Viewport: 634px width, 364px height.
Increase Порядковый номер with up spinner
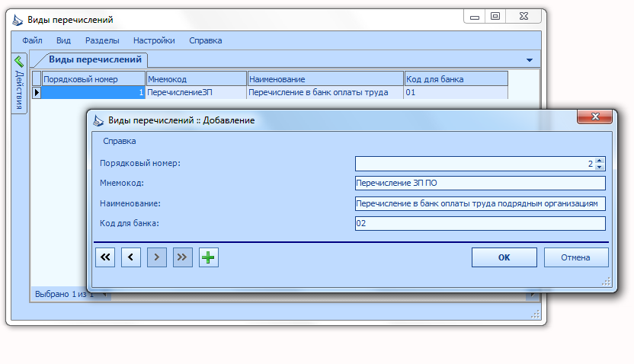(x=600, y=161)
